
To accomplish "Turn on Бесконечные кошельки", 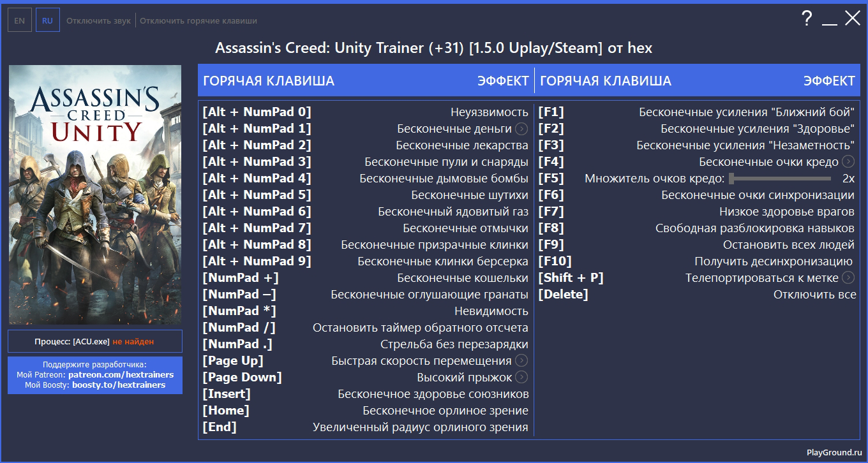I will [x=463, y=278].
